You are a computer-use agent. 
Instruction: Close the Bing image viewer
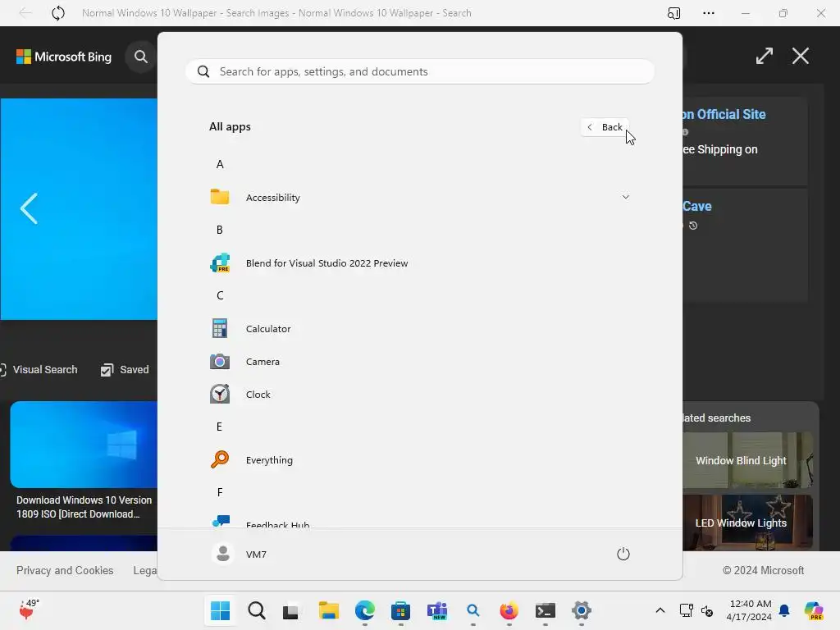click(801, 56)
